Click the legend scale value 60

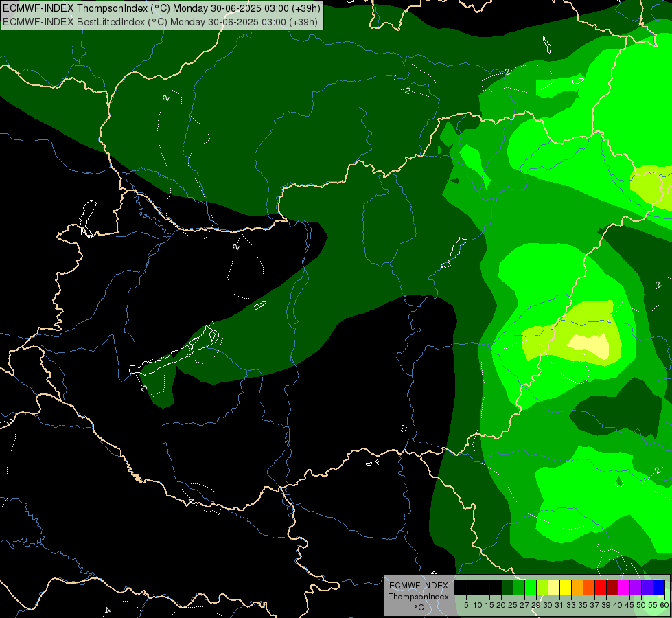tap(664, 605)
